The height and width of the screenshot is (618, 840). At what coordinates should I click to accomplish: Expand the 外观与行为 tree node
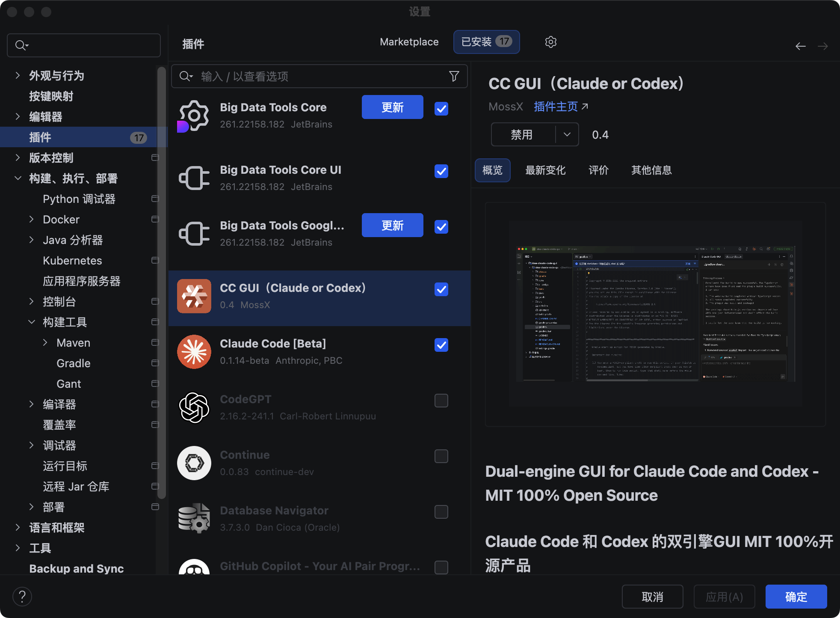pos(18,76)
